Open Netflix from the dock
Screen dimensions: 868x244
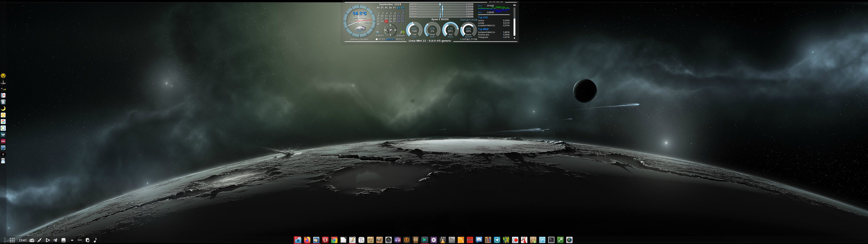click(470, 240)
